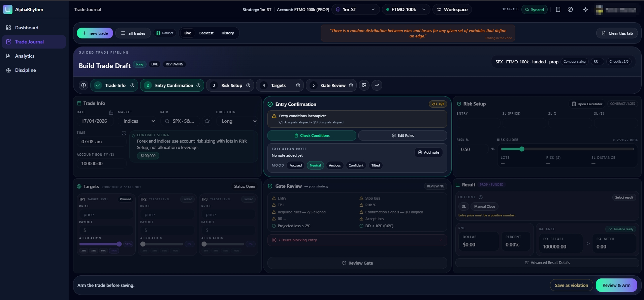The image size is (644, 300).
Task: Click the Dashboard grid icon in the sidebar
Action: coord(8,28)
